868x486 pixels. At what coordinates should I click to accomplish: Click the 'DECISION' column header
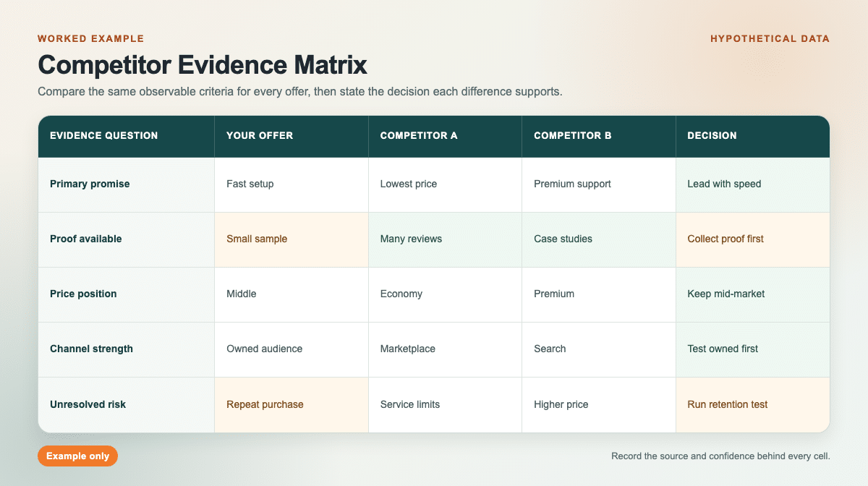click(753, 136)
